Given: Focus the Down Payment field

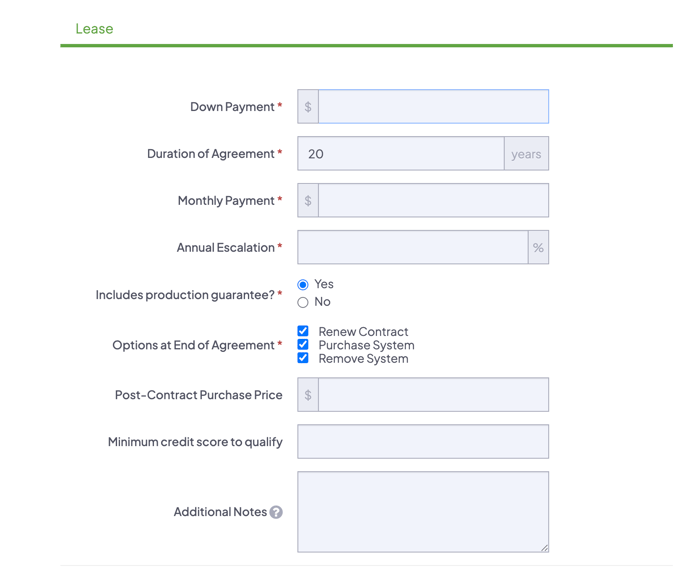Looking at the screenshot, I should click(x=433, y=107).
